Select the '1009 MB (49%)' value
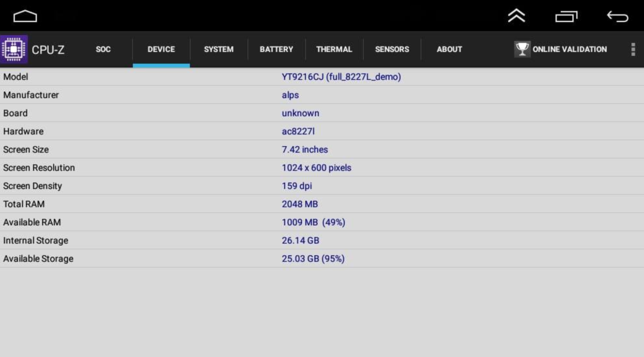Viewport: 644px width, 357px height. pyautogui.click(x=314, y=222)
